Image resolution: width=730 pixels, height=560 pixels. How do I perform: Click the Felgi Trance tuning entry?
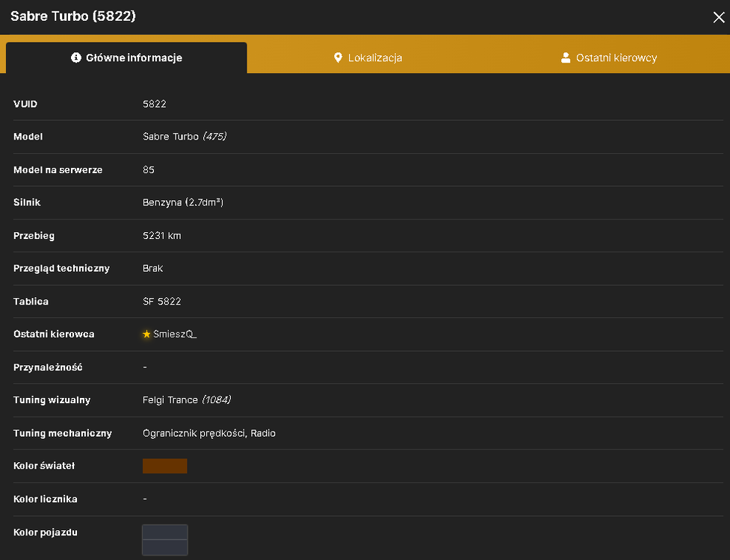coord(187,400)
